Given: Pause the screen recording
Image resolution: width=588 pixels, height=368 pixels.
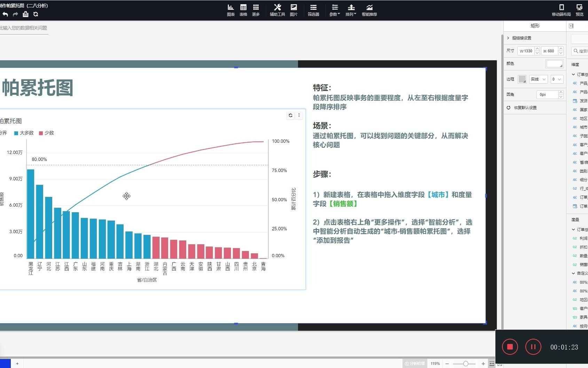Looking at the screenshot, I should [x=533, y=347].
